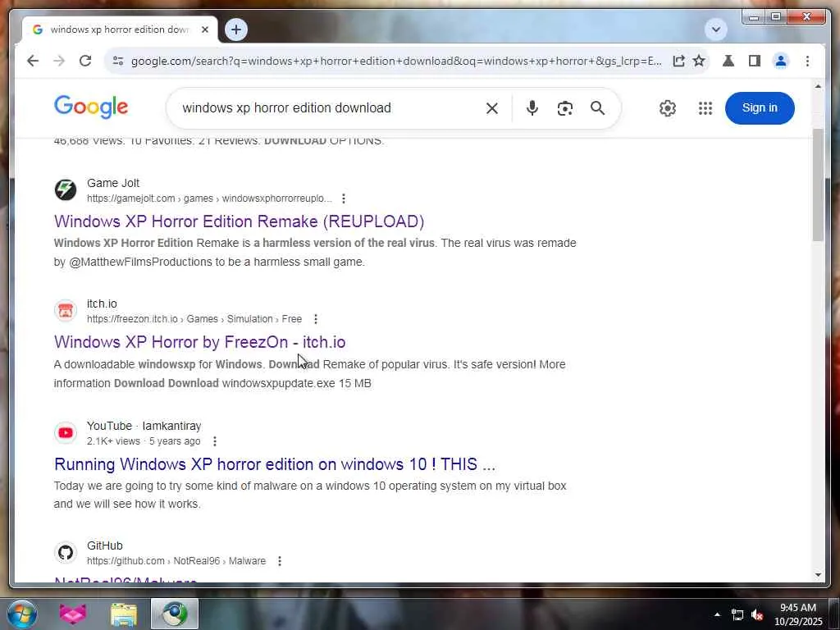This screenshot has height=630, width=840.
Task: Open more options for itch.io result
Action: click(316, 319)
